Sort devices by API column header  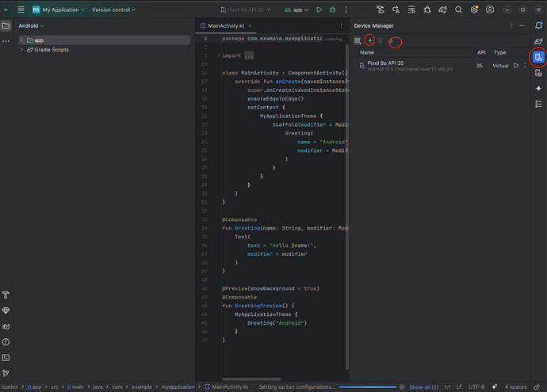(x=481, y=52)
